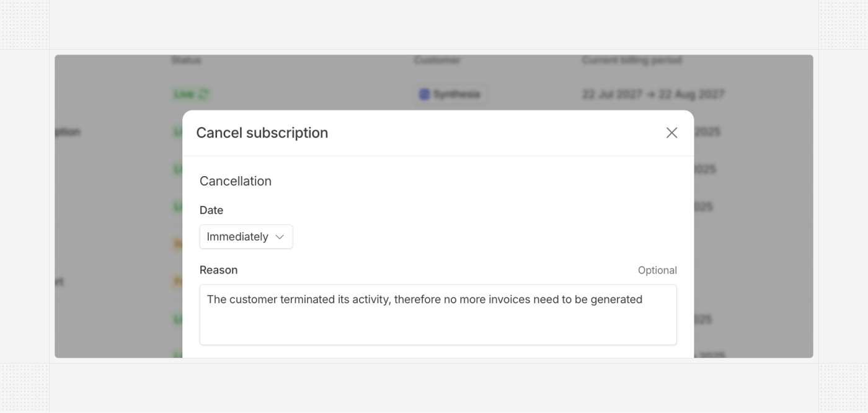
Task: Click the arrow between billing period dates
Action: (652, 94)
